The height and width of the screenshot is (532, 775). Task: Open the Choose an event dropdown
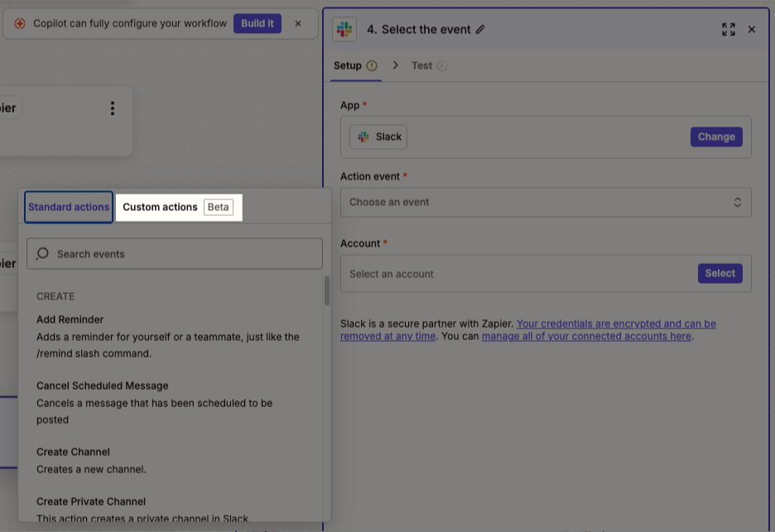click(x=546, y=203)
